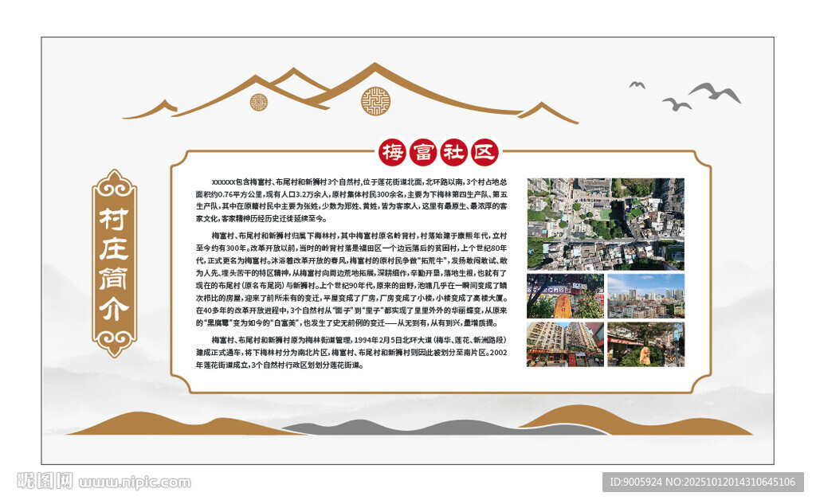The width and height of the screenshot is (816, 504).
Task: Click the paragraph starting 梅富村、布尾村和新狮村归属下梅林村
Action: click(x=351, y=279)
